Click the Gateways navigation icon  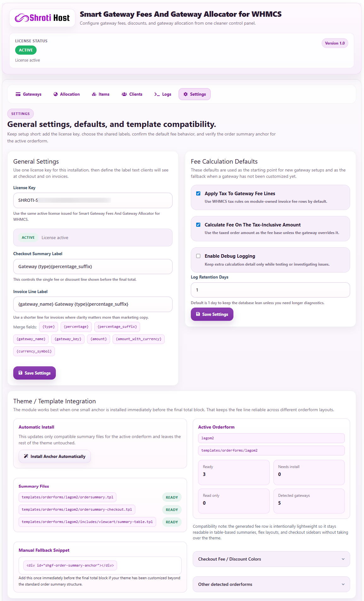click(18, 94)
